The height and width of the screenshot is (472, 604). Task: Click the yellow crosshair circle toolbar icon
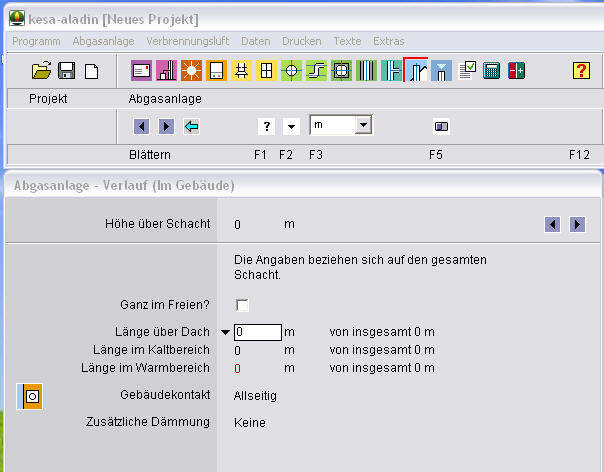point(291,71)
